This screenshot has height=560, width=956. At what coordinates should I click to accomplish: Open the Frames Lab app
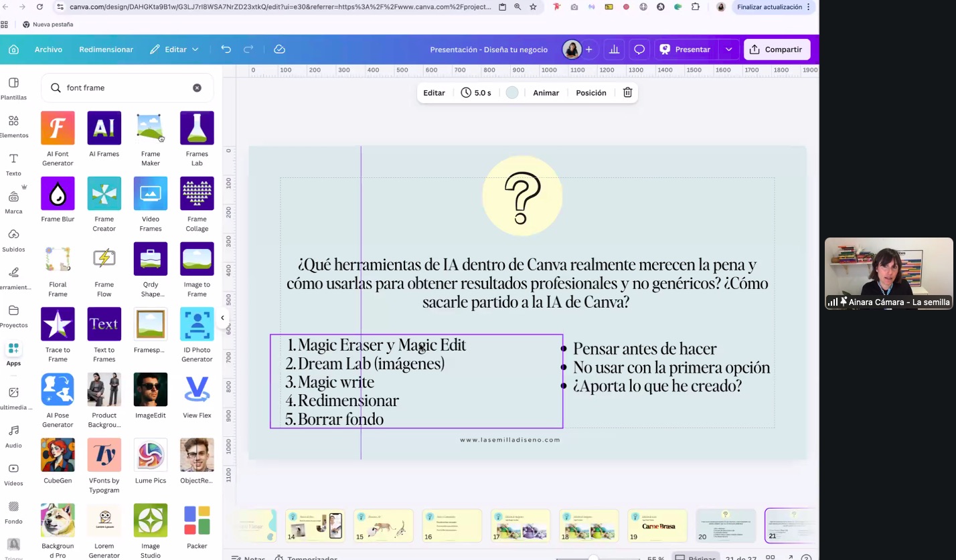(197, 128)
